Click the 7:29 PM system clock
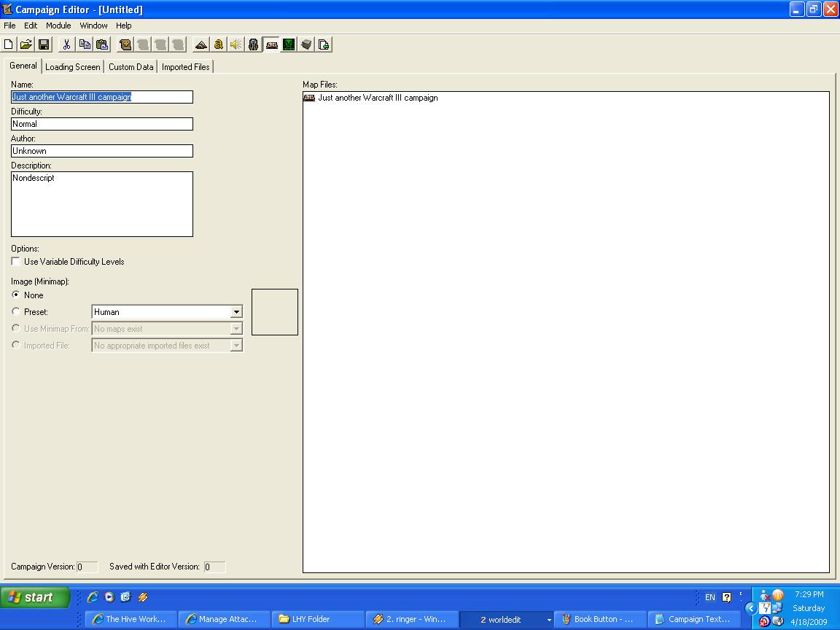The height and width of the screenshot is (630, 840). 809,594
